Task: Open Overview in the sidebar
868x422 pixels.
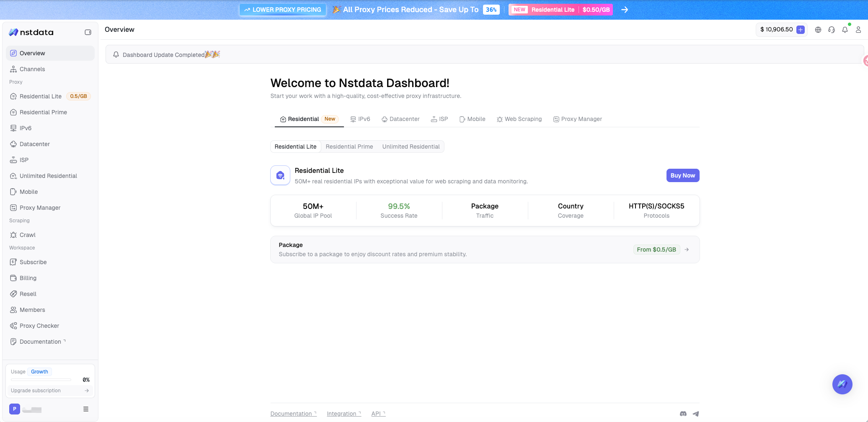Action: pyautogui.click(x=50, y=53)
